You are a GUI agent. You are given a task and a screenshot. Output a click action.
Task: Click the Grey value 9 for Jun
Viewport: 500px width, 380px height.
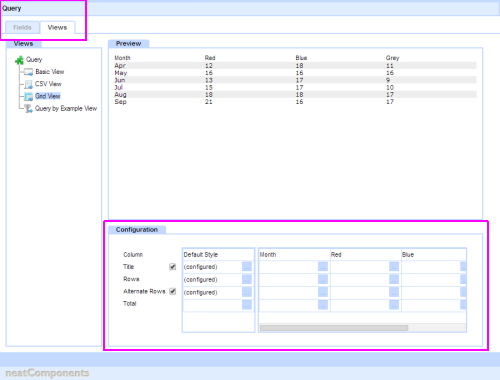click(388, 80)
